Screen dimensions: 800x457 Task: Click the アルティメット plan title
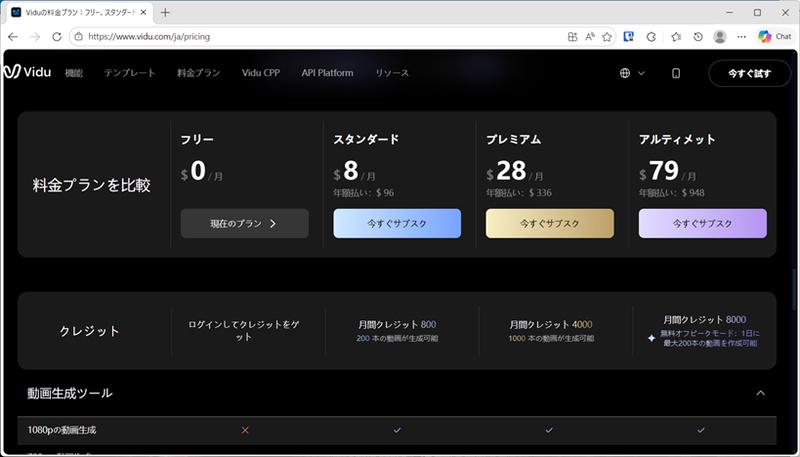coord(677,139)
